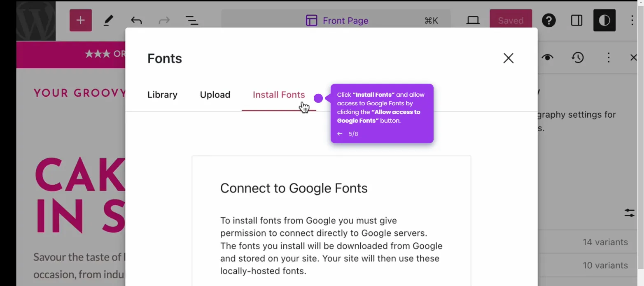Click the laptop preview view icon
644x286 pixels.
(x=473, y=21)
